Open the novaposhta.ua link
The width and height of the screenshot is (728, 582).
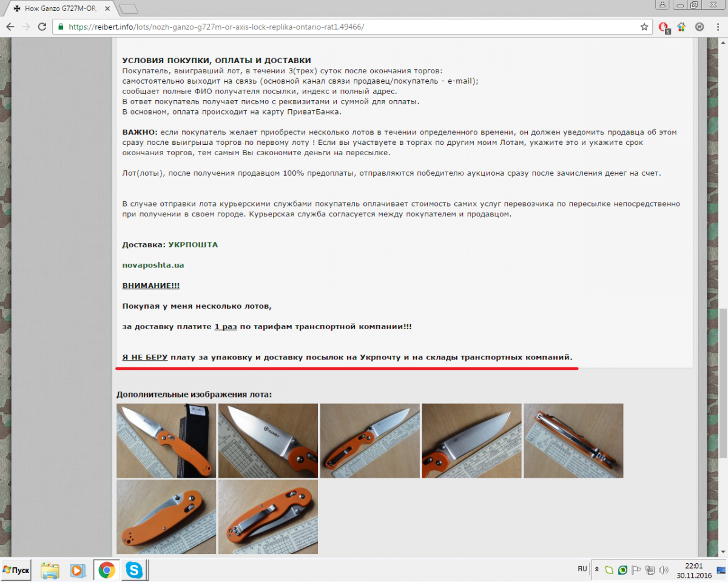[153, 265]
